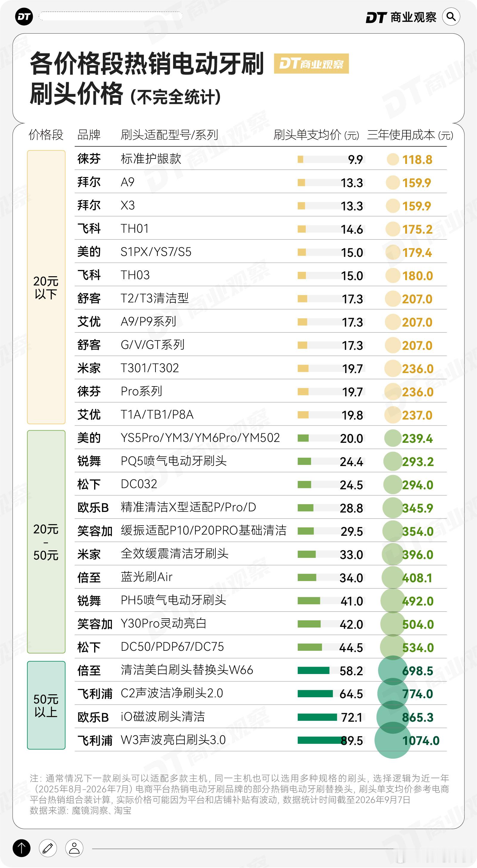Click the PH5喷气电动牙刷头 model text
This screenshot has height=868, width=477.
pyautogui.click(x=173, y=600)
